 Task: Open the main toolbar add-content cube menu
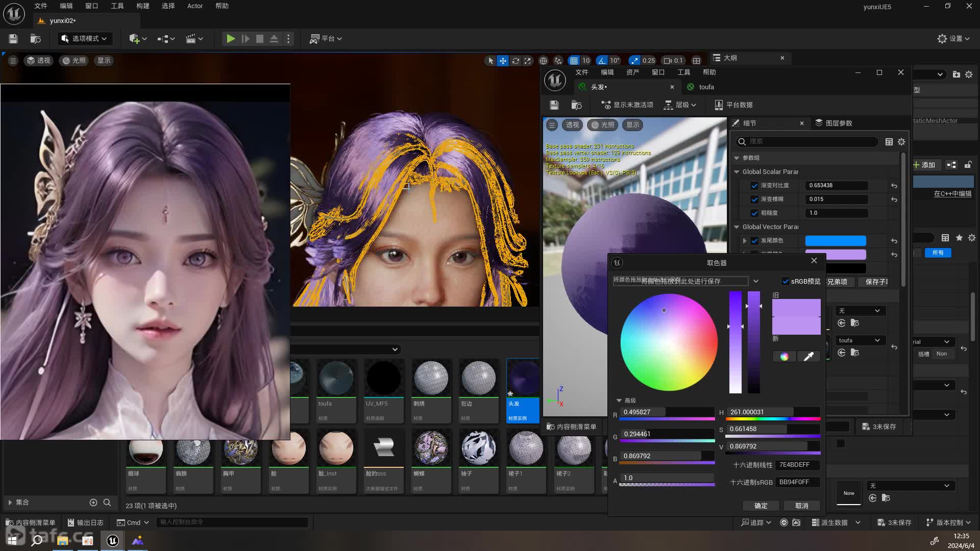138,39
